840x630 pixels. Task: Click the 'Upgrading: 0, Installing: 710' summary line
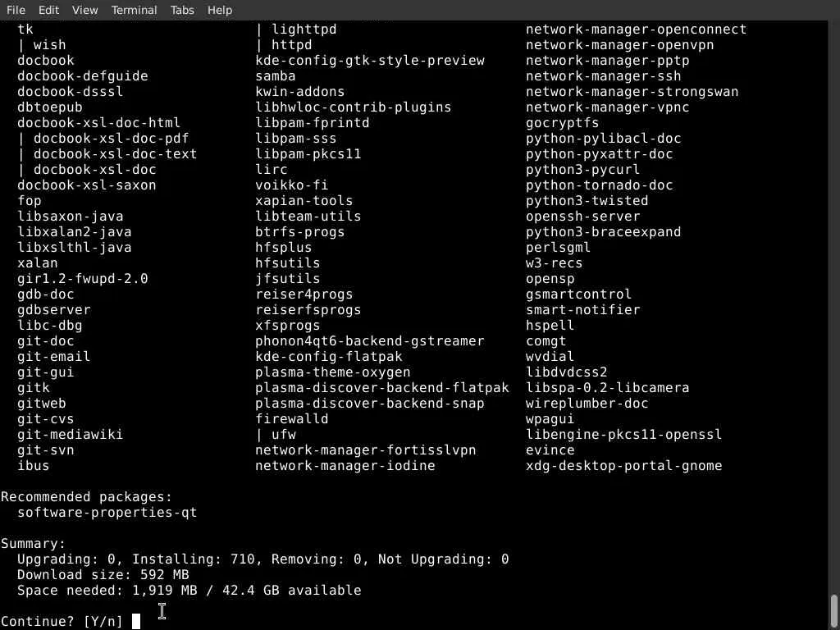point(263,559)
